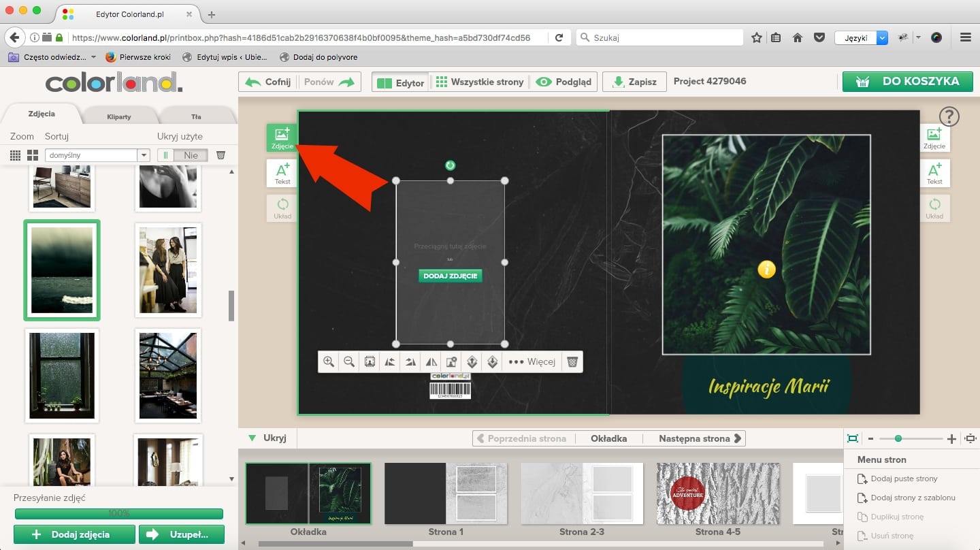Screen dimensions: 980x550
Task: Click the trash icon in the photos panel
Action: [220, 155]
